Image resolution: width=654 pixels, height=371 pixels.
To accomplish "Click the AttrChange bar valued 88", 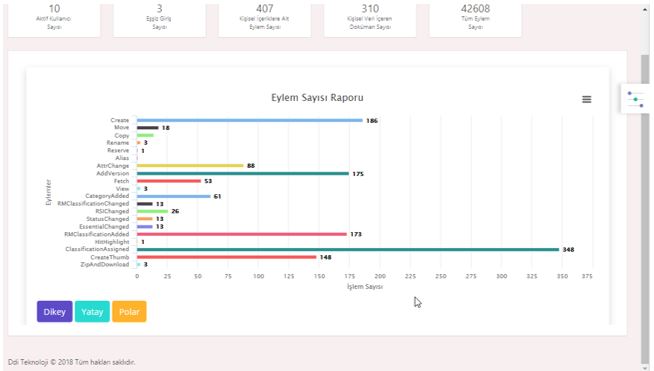I will pyautogui.click(x=190, y=166).
